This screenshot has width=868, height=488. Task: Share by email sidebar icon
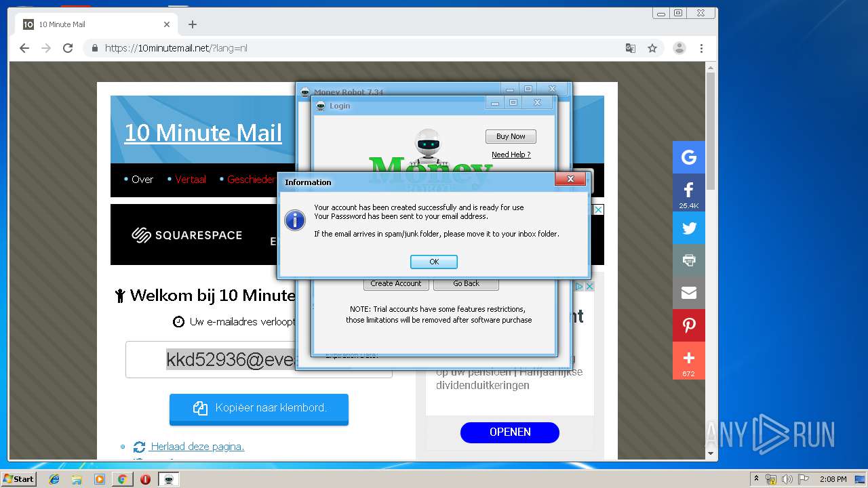coord(689,293)
